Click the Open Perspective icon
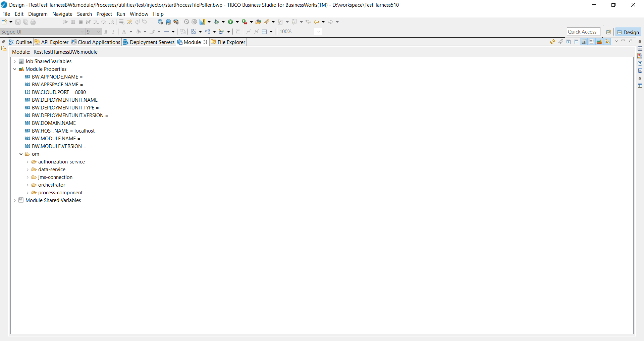The height and width of the screenshot is (341, 644). 608,32
